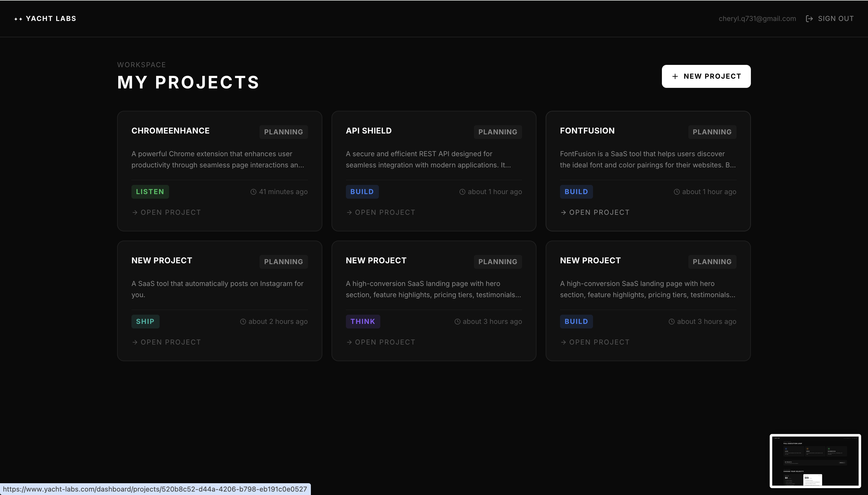This screenshot has width=868, height=495.
Task: Toggle the BUILD status badge on API Shield
Action: click(362, 192)
